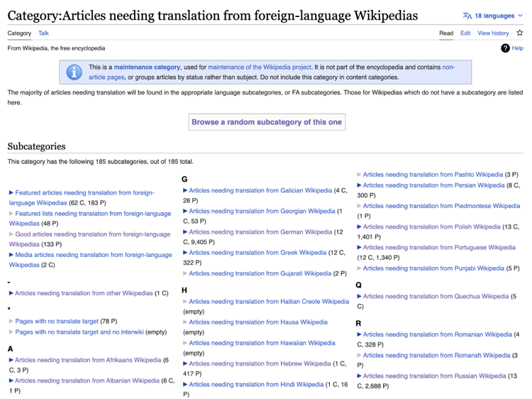The image size is (532, 399).
Task: Open Articles needing translation from Hausa Wikipedia
Action: coord(258,322)
